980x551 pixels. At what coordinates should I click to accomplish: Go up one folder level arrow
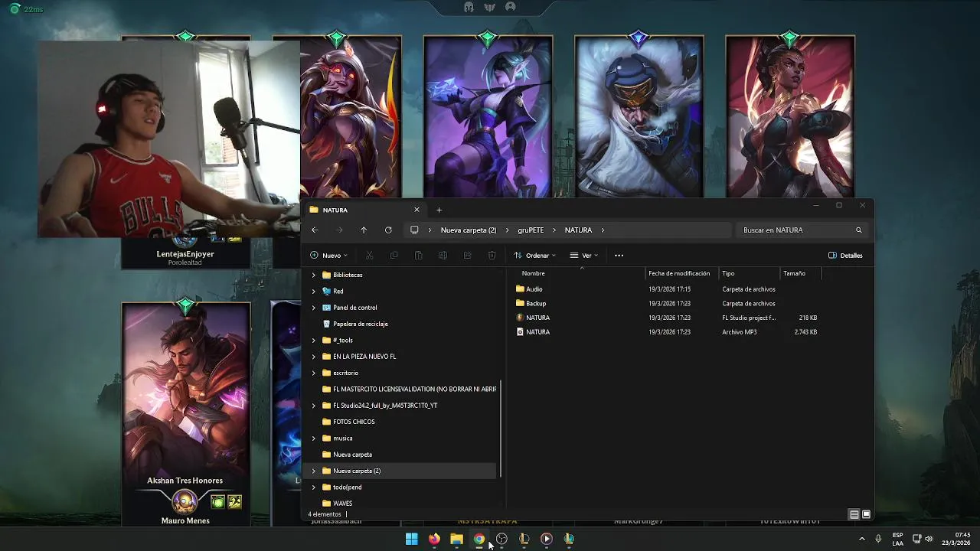(x=364, y=230)
